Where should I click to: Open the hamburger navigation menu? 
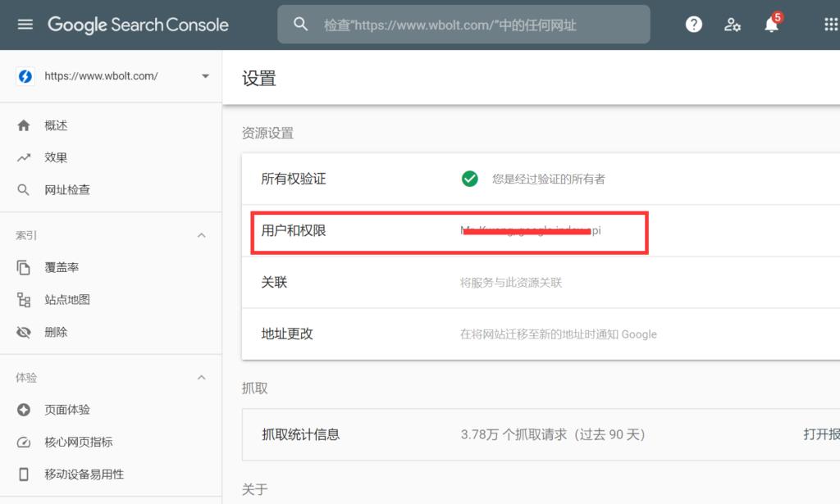[25, 25]
